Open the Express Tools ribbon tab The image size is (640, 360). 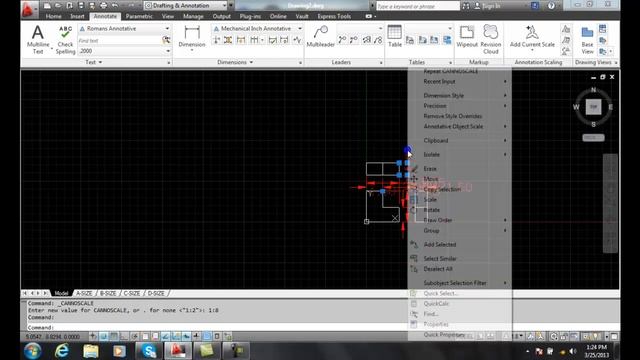[334, 16]
